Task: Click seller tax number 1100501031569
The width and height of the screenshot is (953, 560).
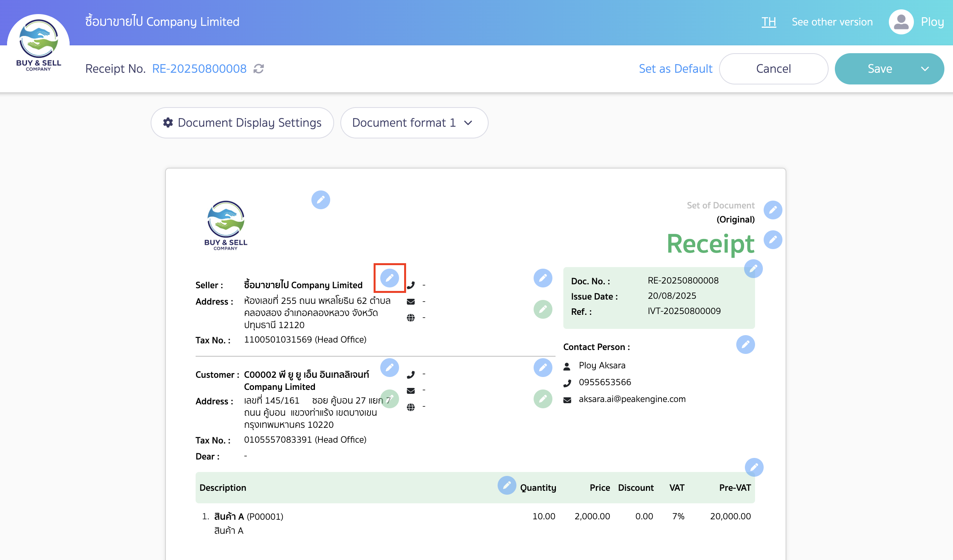Action: click(x=278, y=339)
